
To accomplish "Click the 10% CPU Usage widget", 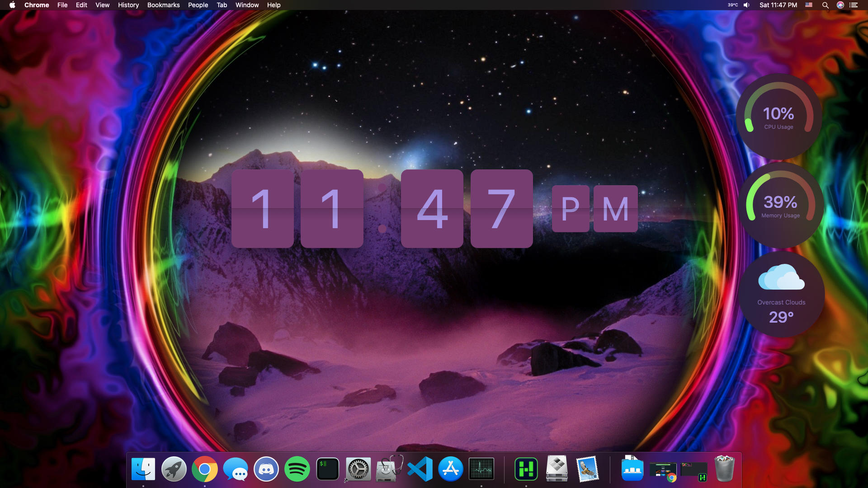I will click(x=778, y=117).
